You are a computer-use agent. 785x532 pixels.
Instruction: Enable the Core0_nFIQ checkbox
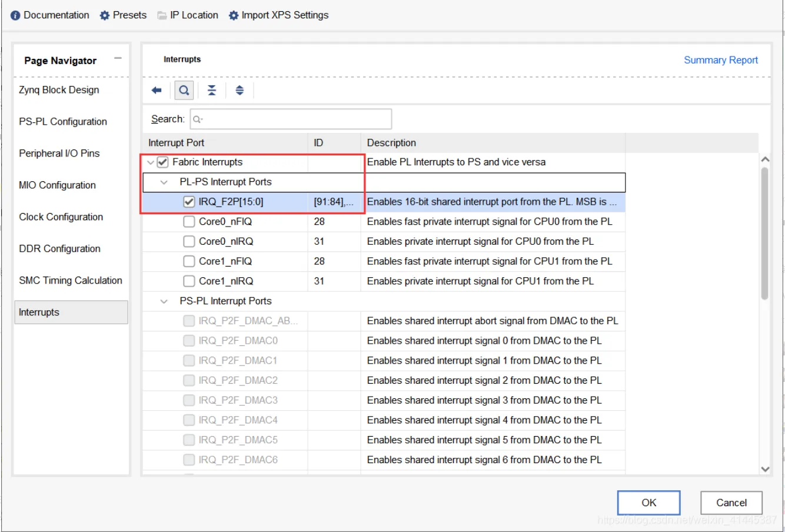189,222
